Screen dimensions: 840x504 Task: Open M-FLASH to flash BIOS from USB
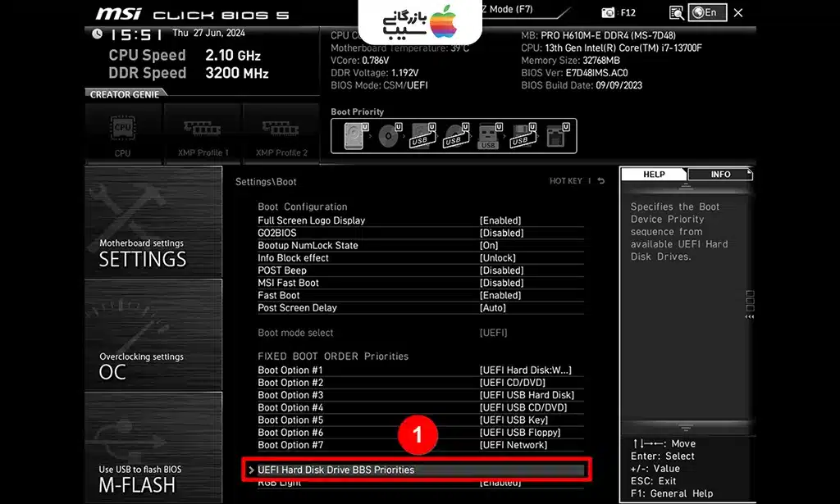pos(153,447)
